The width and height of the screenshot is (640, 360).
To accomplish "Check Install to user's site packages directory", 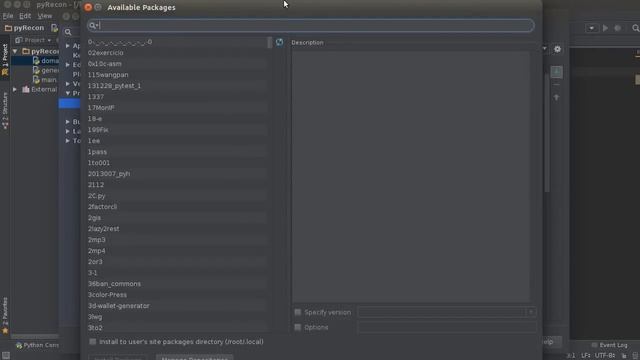I will point(93,342).
